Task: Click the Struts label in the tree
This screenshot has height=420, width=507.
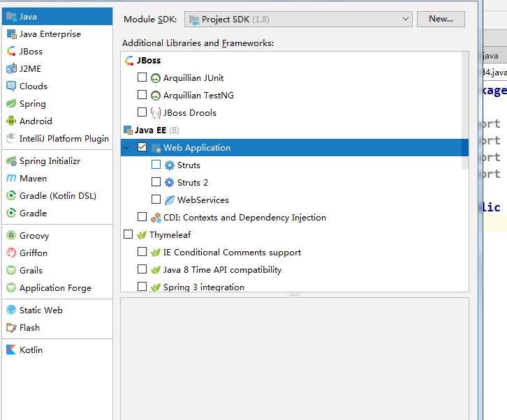Action: (189, 165)
